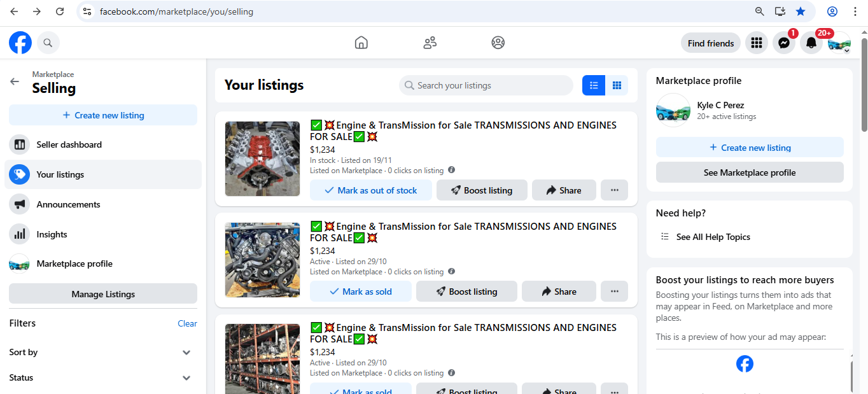Image resolution: width=868 pixels, height=394 pixels.
Task: Expand the Status filter
Action: point(103,377)
